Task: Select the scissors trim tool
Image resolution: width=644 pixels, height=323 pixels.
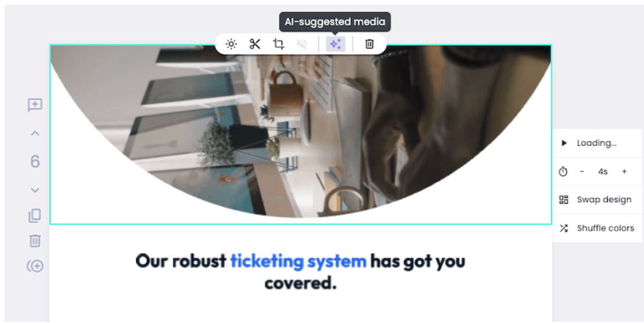Action: 255,44
